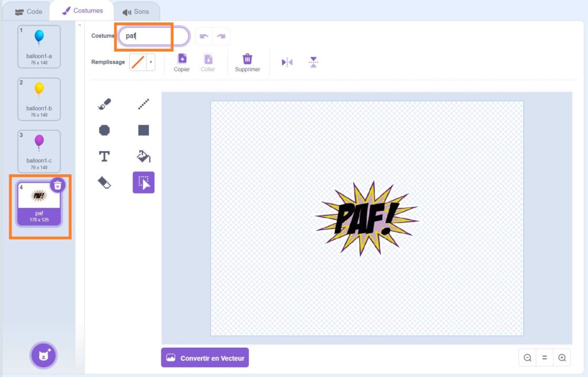Select the paf costume thumbnail
Viewport: 588px width, 377px height.
click(x=39, y=204)
